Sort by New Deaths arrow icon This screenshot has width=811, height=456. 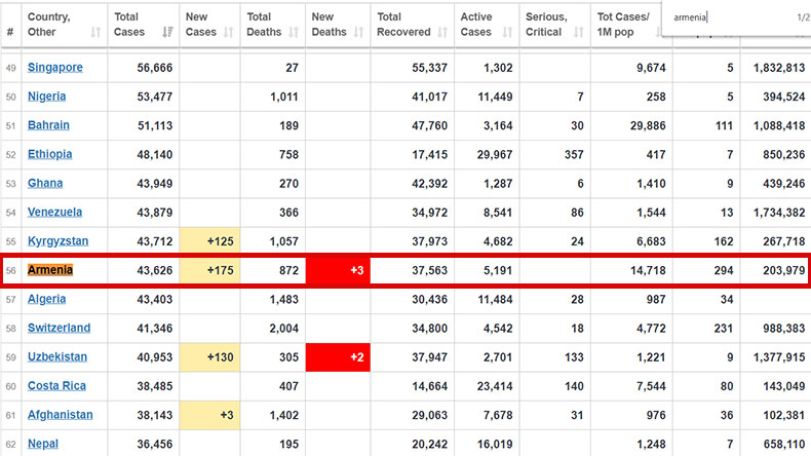pyautogui.click(x=359, y=33)
